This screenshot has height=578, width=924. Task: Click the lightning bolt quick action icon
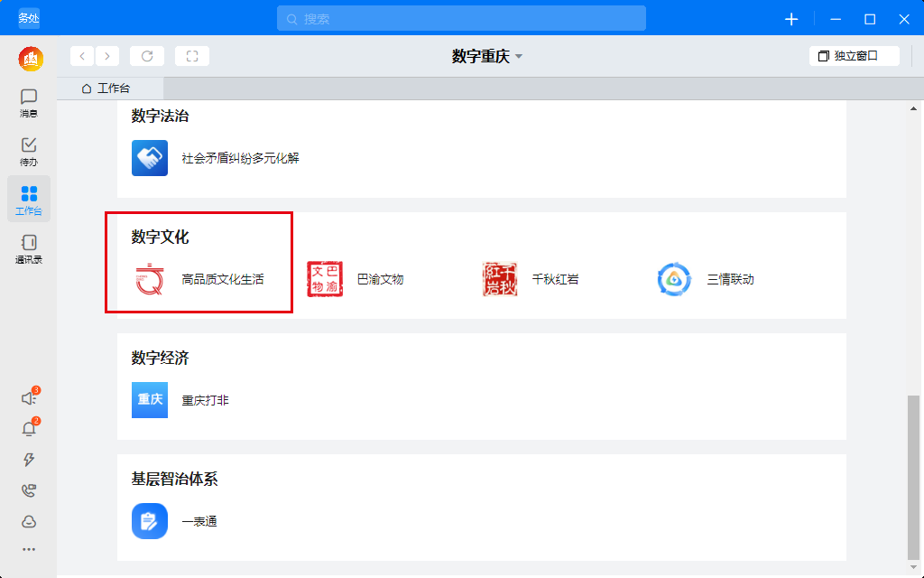click(x=29, y=460)
